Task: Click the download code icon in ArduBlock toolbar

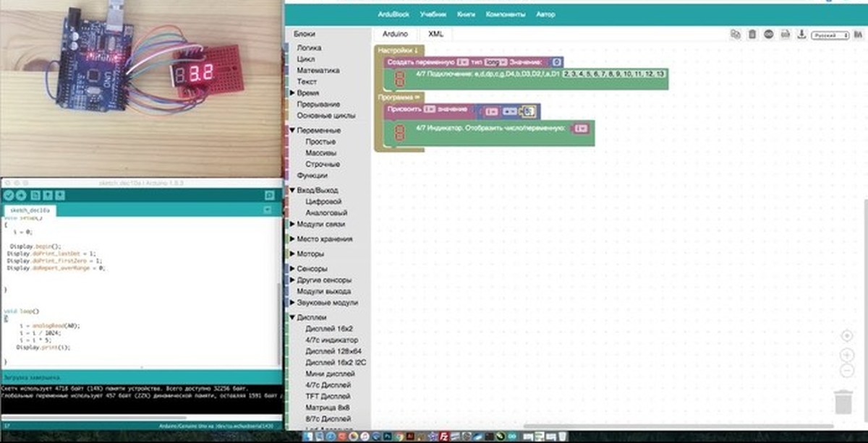Action: [x=801, y=33]
